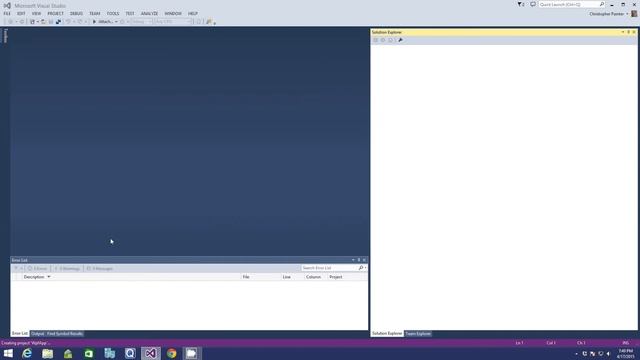The image size is (640, 360).
Task: Toggle the Messages filter in Error List
Action: [100, 269]
